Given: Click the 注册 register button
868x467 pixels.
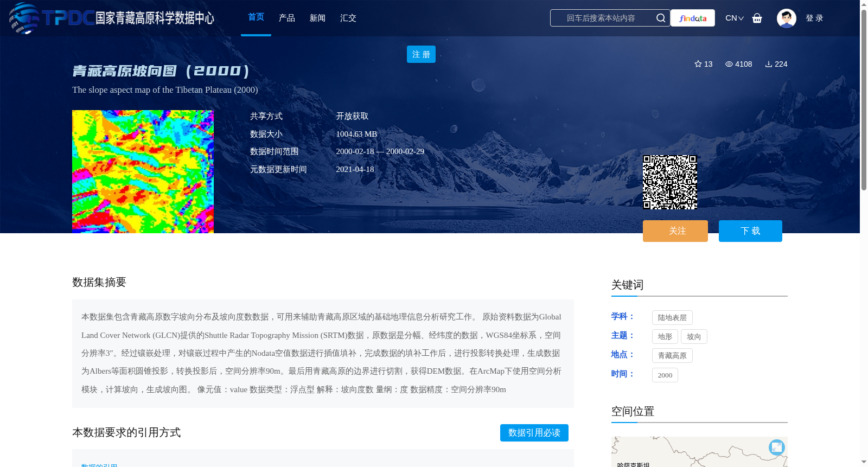Looking at the screenshot, I should click(421, 54).
